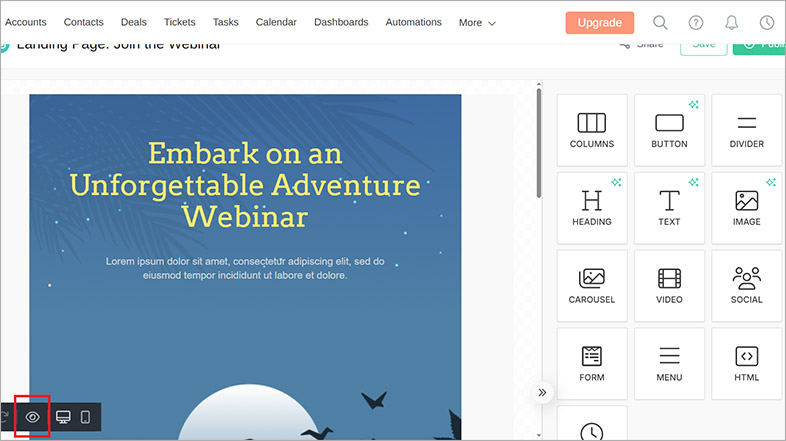Add a Video block
The width and height of the screenshot is (786, 441).
tap(669, 286)
